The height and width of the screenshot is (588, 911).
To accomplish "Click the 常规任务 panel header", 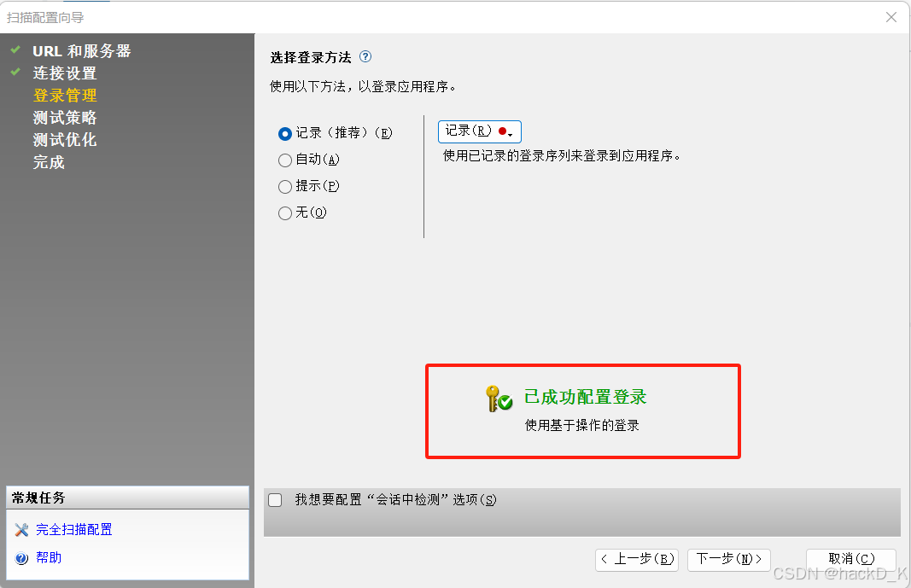I will (x=127, y=498).
